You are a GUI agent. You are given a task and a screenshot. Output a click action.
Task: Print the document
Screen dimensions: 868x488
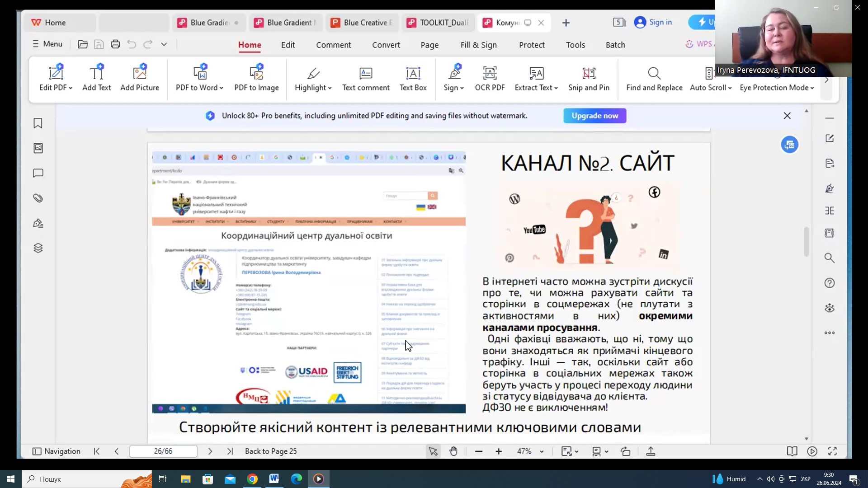click(x=115, y=44)
